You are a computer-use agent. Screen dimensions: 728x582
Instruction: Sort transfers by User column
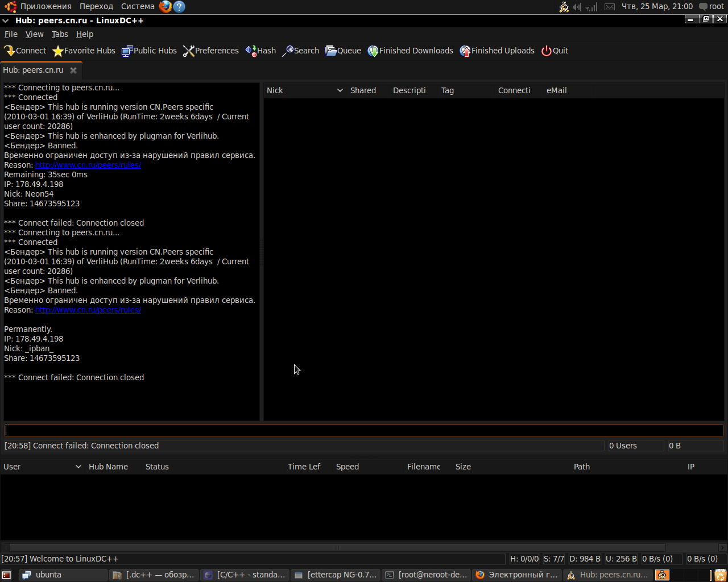43,467
